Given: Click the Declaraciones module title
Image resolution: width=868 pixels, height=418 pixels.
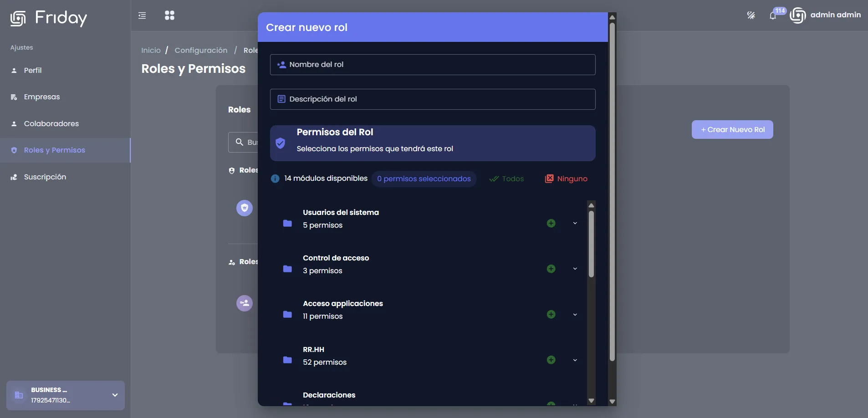Looking at the screenshot, I should click(x=329, y=395).
